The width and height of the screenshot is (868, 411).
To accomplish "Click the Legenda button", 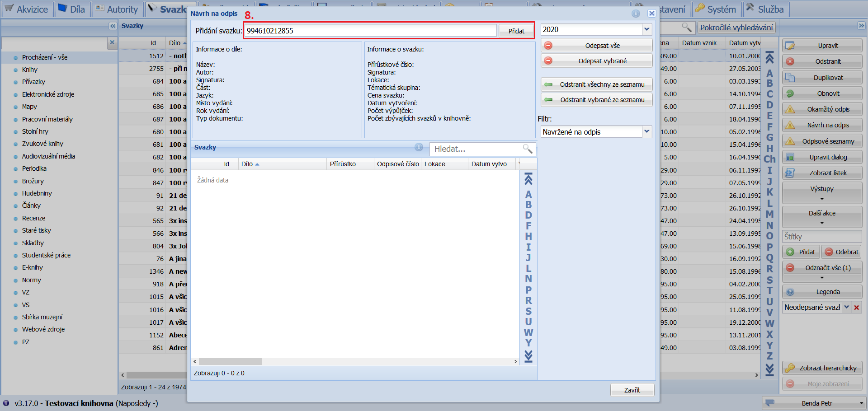I will pyautogui.click(x=822, y=292).
